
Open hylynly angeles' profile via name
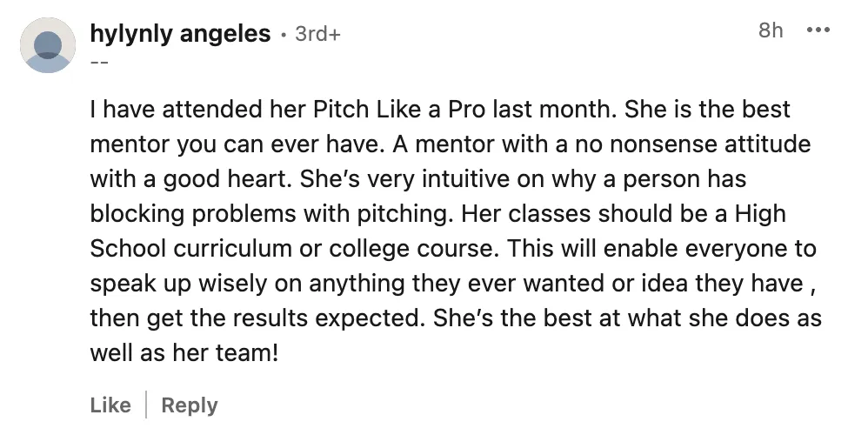tap(180, 34)
